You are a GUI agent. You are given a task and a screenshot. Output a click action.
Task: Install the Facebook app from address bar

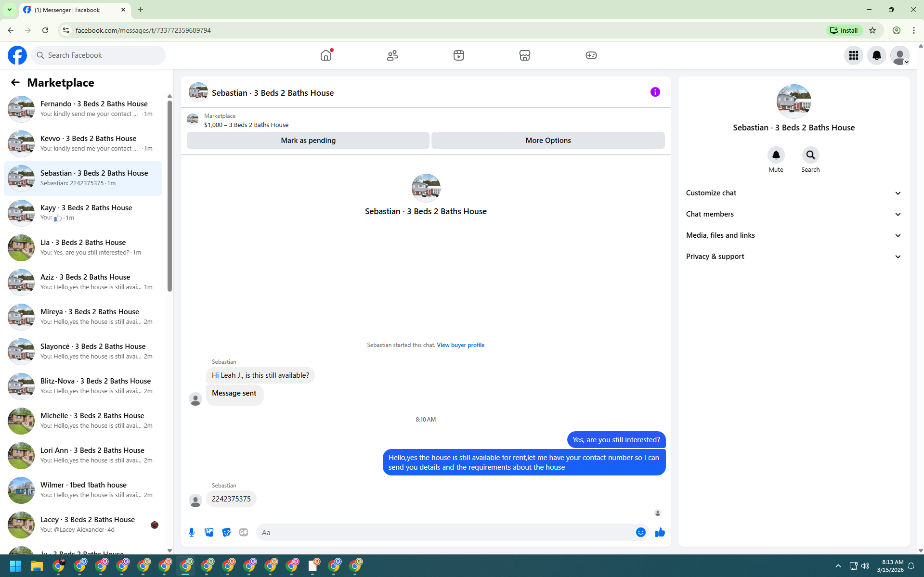click(845, 30)
